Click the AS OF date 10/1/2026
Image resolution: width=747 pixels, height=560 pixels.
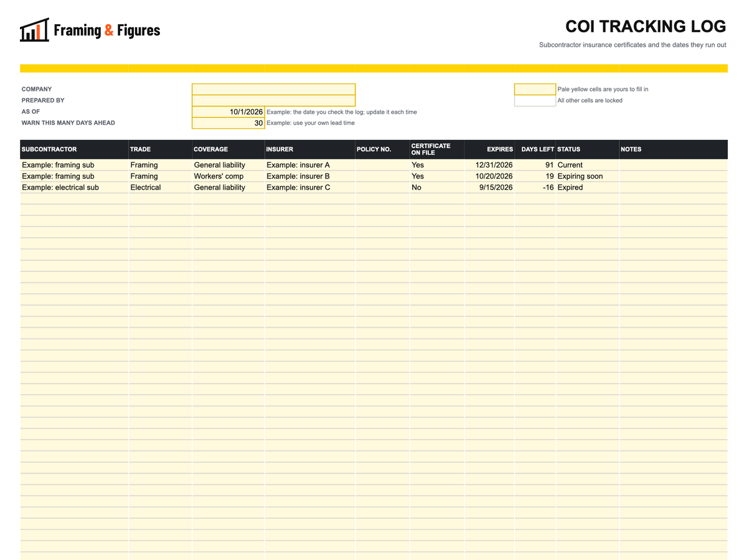pyautogui.click(x=228, y=112)
